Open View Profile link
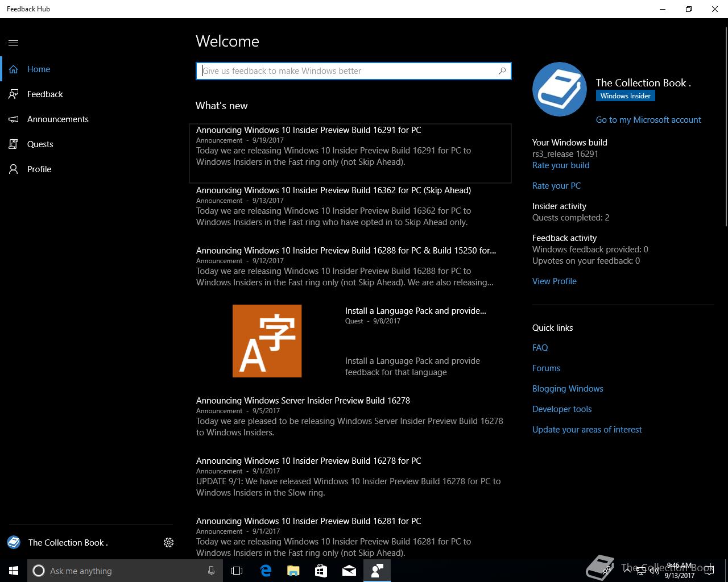Screen dimensions: 728x582 point(555,281)
